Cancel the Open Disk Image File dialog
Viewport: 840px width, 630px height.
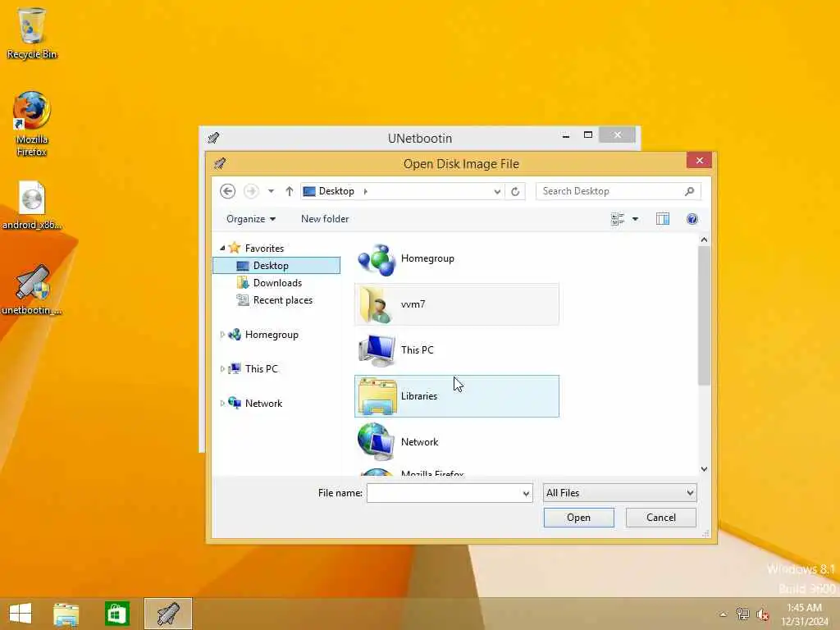(x=660, y=518)
